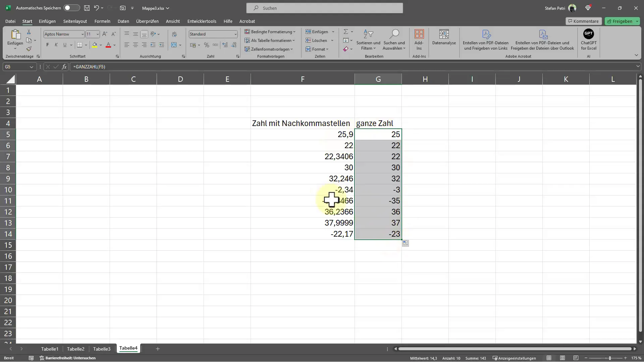
Task: Enable Barrierefreiheit untersuchen toggle
Action: (68, 358)
